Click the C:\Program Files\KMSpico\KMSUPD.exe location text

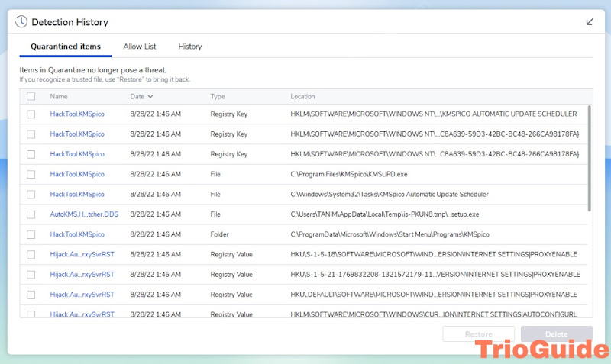click(349, 174)
